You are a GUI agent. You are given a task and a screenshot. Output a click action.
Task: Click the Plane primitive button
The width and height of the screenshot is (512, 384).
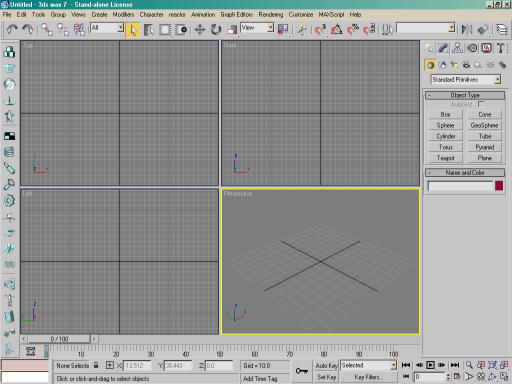click(485, 158)
